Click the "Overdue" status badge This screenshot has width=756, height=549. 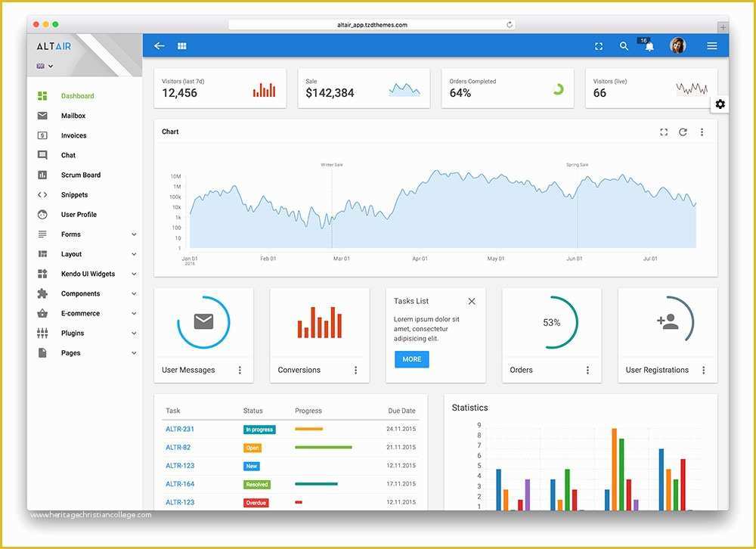pos(256,503)
